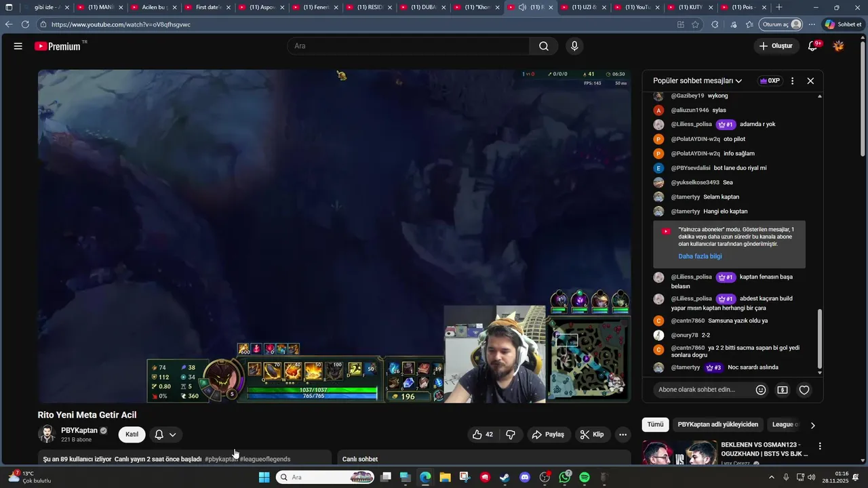
Task: Open the 0XP channel points badge
Action: click(770, 81)
